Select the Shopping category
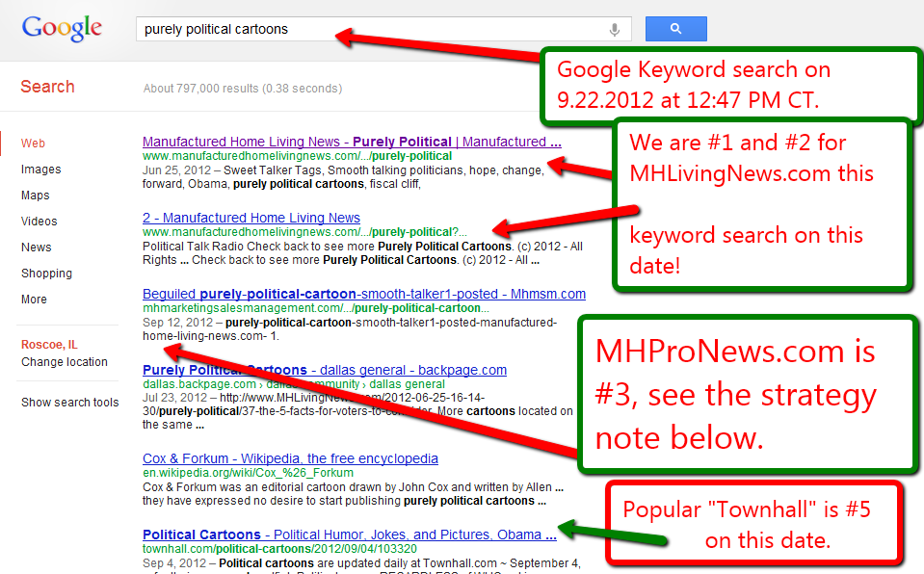 coord(47,274)
